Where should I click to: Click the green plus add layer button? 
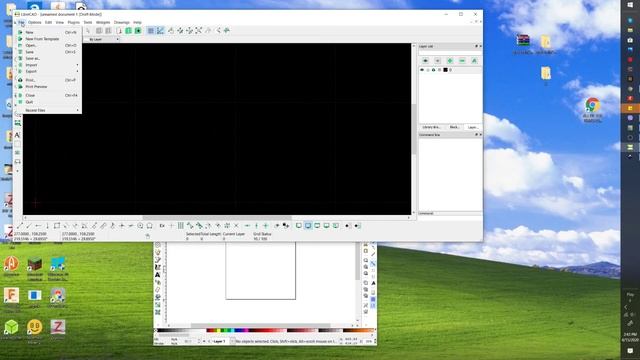click(450, 61)
